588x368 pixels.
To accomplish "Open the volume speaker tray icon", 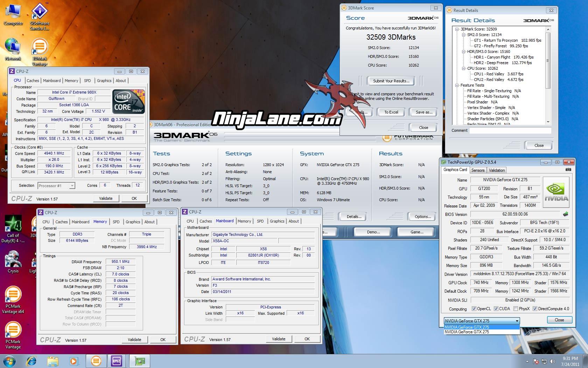I will tap(553, 361).
